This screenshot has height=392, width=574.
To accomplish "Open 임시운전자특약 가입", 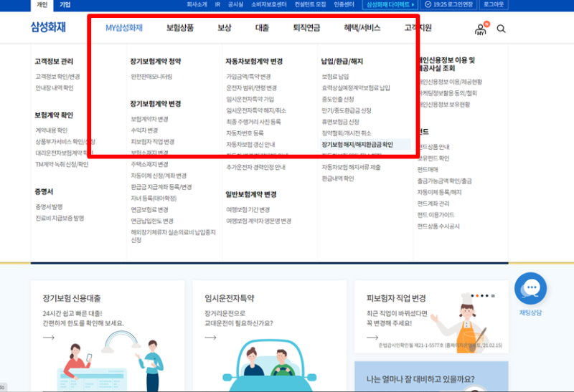I will click(x=250, y=99).
